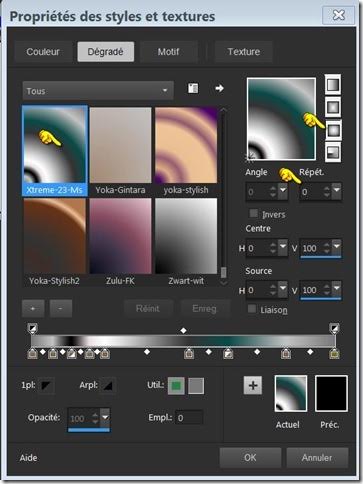Open the Tous category dropdown
The height and width of the screenshot is (484, 363).
(98, 91)
